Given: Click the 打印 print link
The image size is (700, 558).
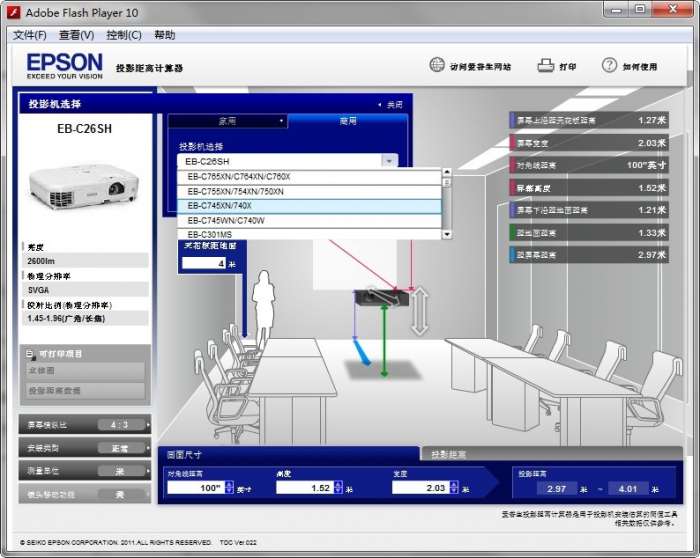Looking at the screenshot, I should click(x=568, y=67).
